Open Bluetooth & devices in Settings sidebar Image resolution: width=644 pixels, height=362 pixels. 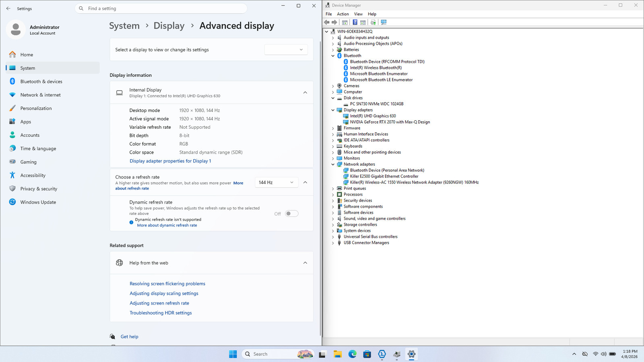(x=53, y=82)
